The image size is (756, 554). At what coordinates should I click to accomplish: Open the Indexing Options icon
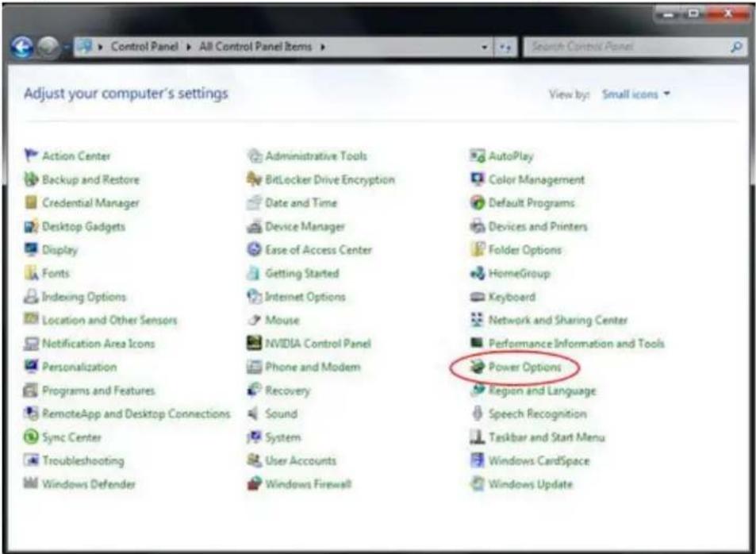pos(31,296)
